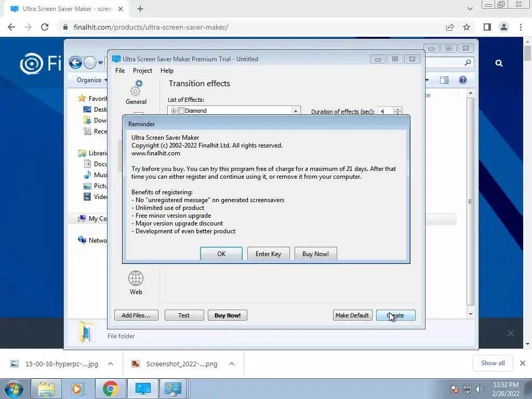Switch to Chrome in the taskbar
The image size is (532, 399).
pyautogui.click(x=110, y=389)
